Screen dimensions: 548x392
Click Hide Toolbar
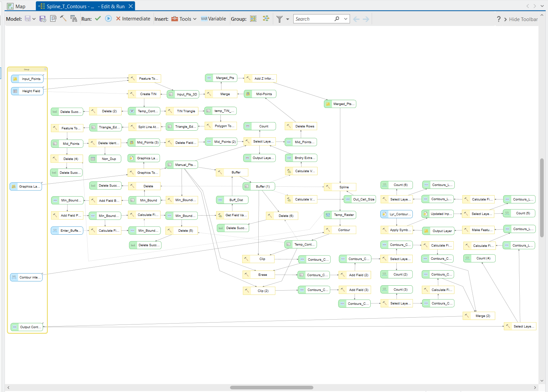coord(523,19)
